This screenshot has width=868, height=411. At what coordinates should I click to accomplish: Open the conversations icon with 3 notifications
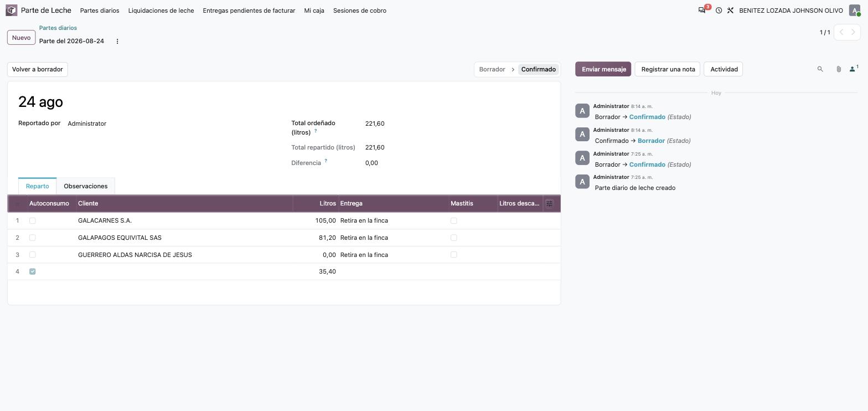pos(702,11)
